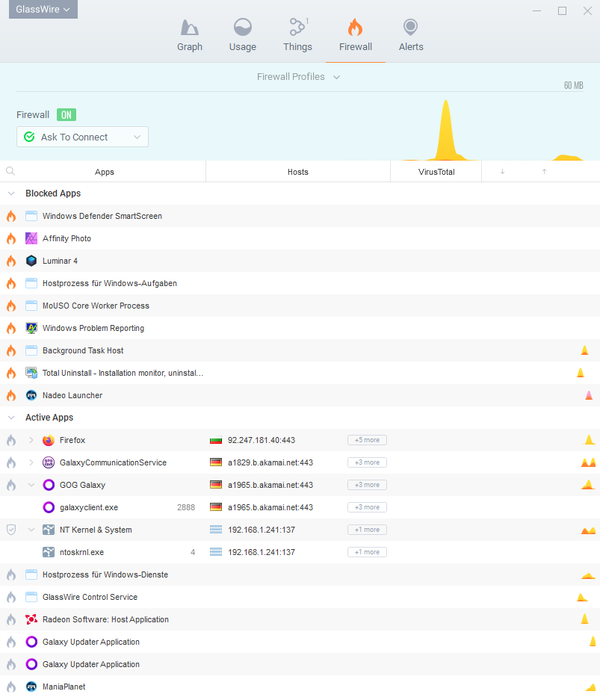Unblock MoUSO Core Worker Process flame
Screen dimensions: 600x700
[11, 306]
